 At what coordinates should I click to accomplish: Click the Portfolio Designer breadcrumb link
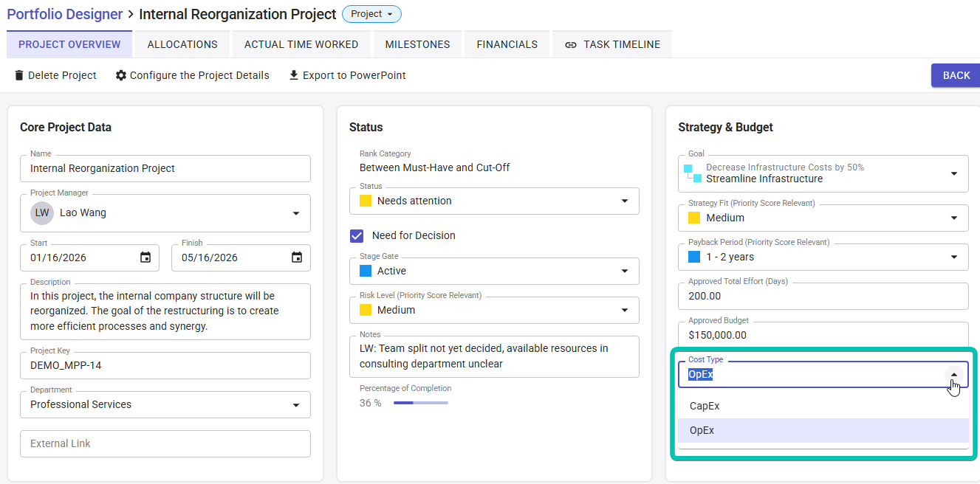click(64, 14)
